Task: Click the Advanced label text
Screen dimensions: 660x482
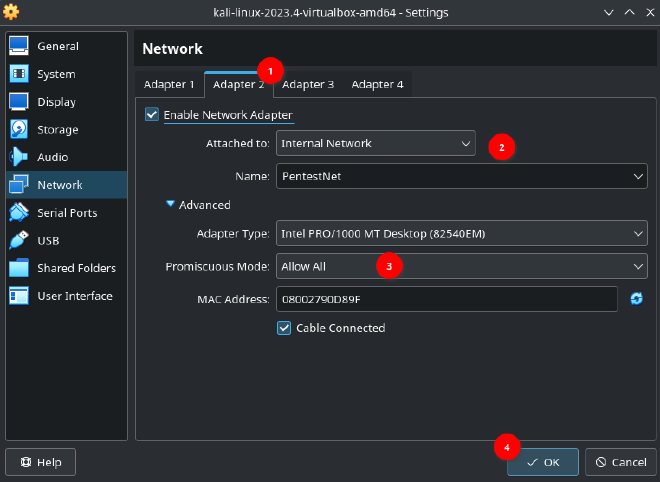Action: pyautogui.click(x=205, y=205)
